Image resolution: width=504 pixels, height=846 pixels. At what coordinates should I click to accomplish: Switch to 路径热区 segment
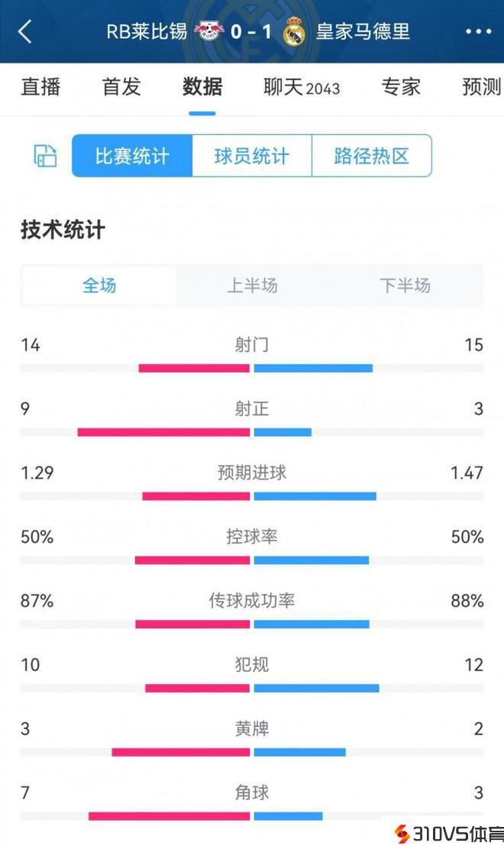point(372,156)
